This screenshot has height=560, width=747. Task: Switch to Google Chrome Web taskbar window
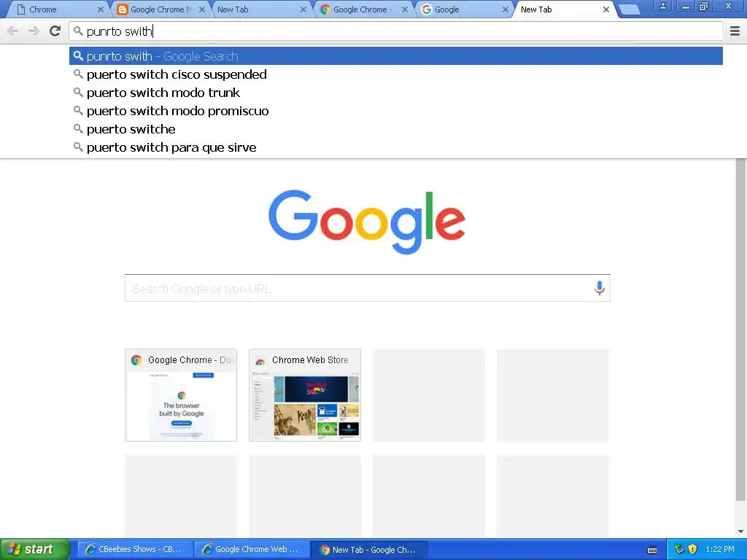pyautogui.click(x=252, y=550)
